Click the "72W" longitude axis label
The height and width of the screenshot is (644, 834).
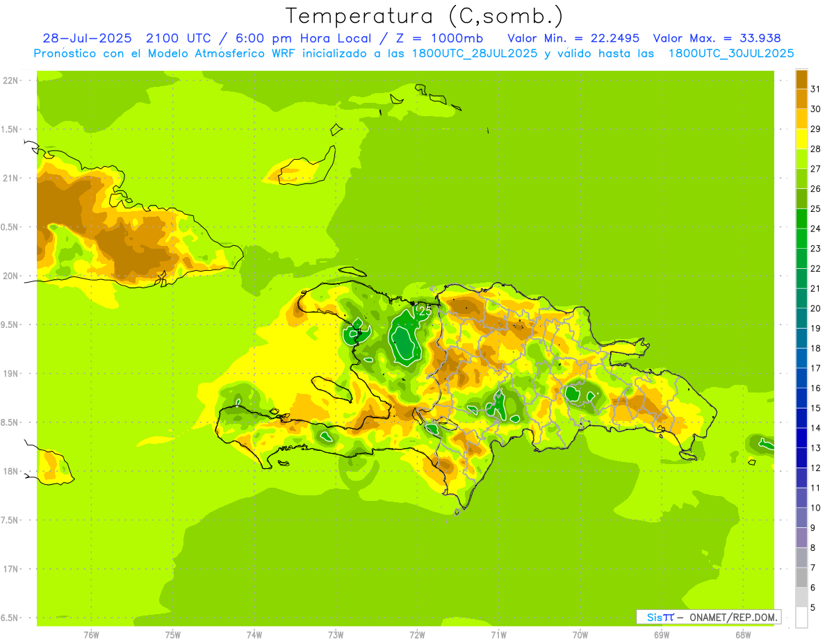tap(418, 635)
